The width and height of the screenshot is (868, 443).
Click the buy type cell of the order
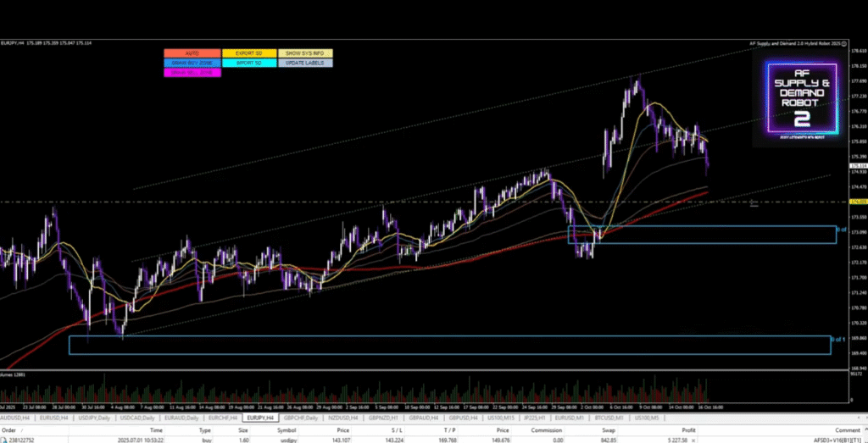206,440
